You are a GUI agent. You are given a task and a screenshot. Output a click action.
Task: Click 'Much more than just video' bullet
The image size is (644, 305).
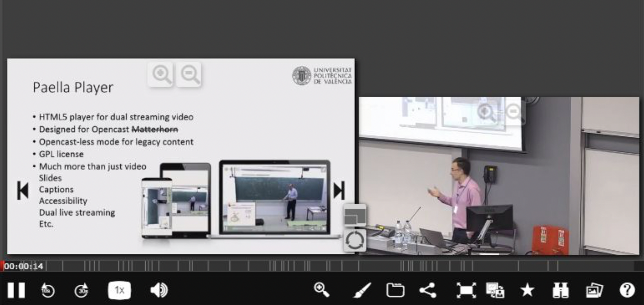pos(93,166)
